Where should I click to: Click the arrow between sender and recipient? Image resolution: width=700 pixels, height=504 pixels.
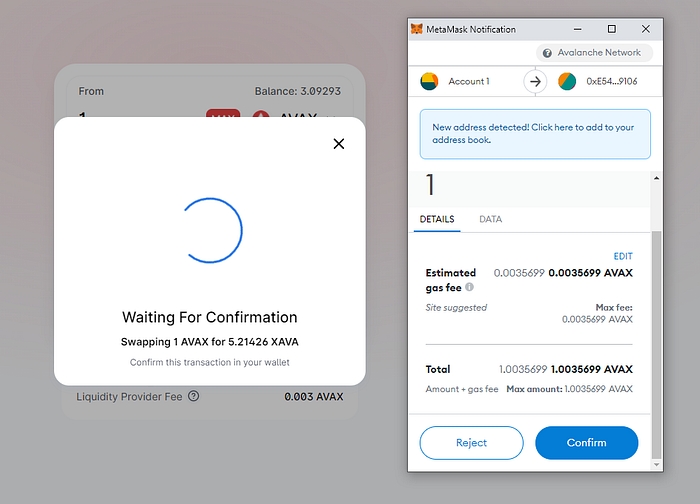click(x=535, y=81)
